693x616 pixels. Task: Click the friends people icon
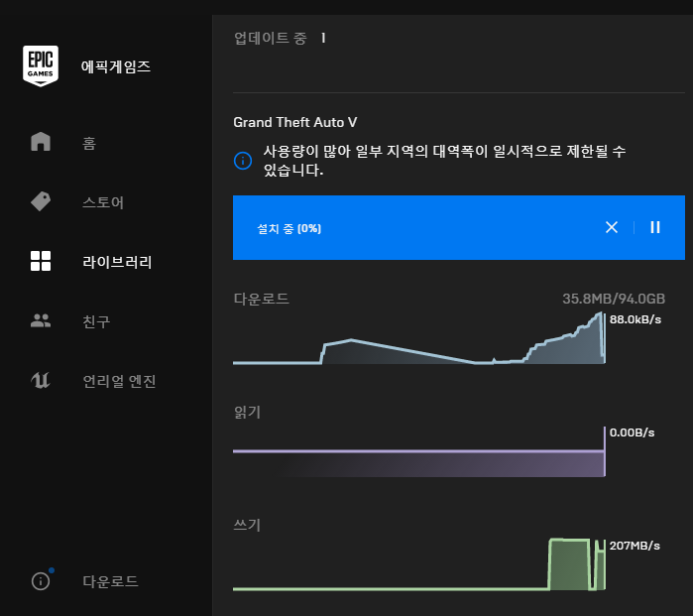tap(41, 320)
